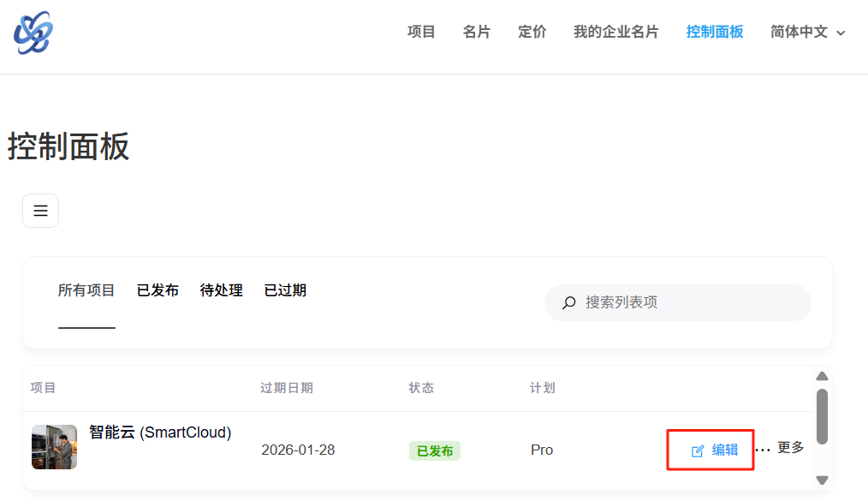Show the 待处理 tab
This screenshot has width=868, height=501.
222,290
